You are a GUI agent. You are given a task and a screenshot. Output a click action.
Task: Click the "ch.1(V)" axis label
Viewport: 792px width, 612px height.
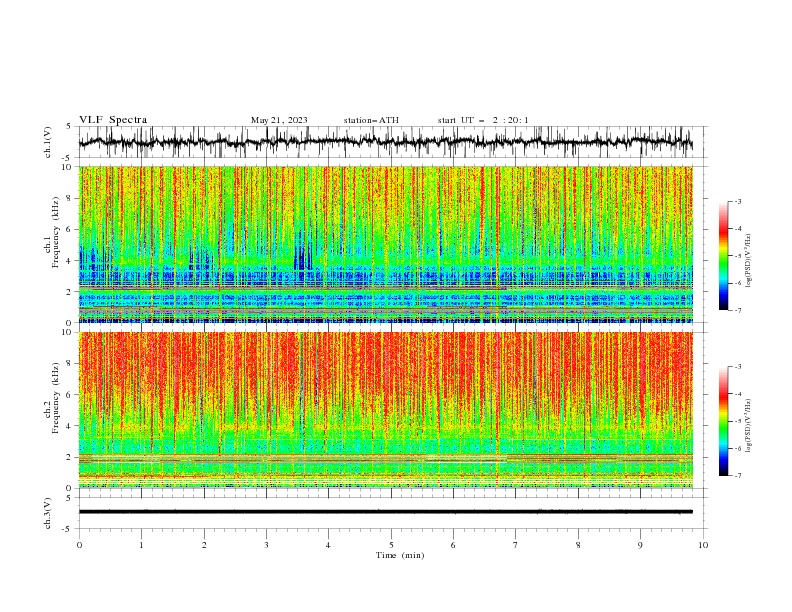(48, 142)
